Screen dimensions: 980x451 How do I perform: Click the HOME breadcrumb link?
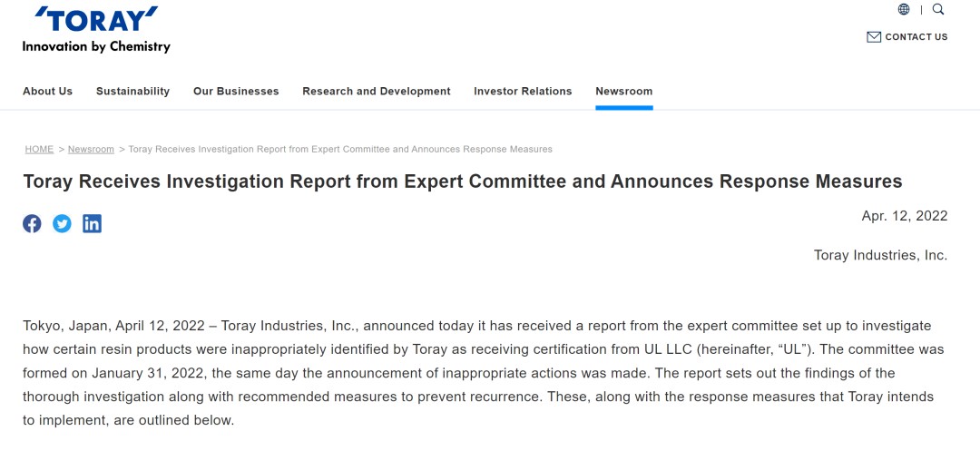tap(39, 149)
